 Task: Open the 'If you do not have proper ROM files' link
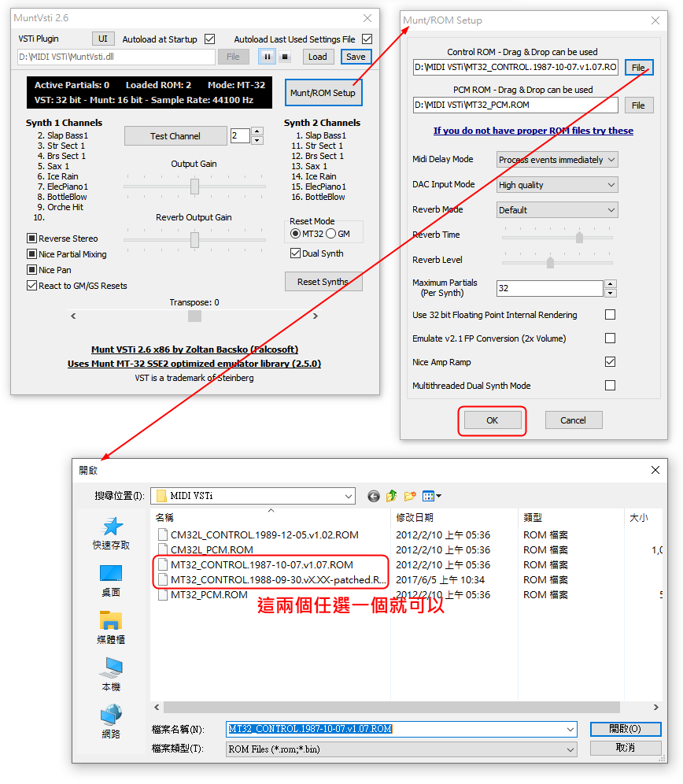tap(533, 131)
